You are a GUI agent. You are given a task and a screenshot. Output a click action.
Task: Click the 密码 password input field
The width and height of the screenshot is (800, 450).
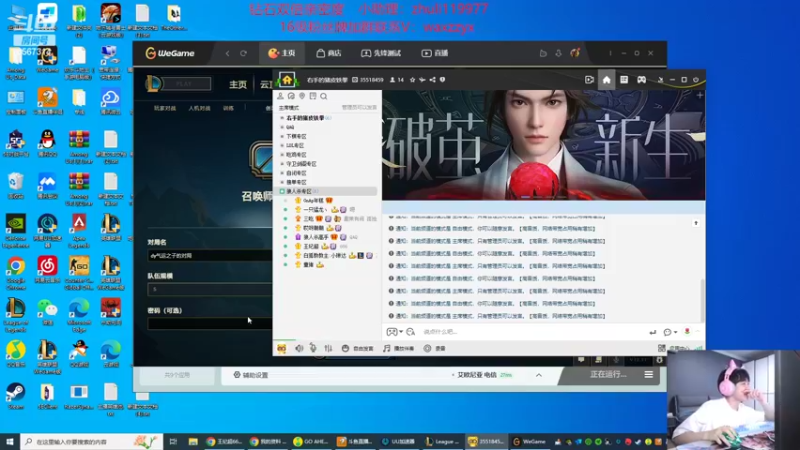(x=210, y=323)
